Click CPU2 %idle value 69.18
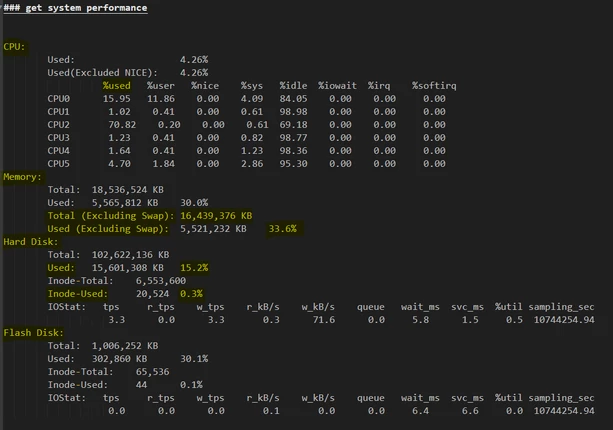The height and width of the screenshot is (430, 613). pos(293,125)
